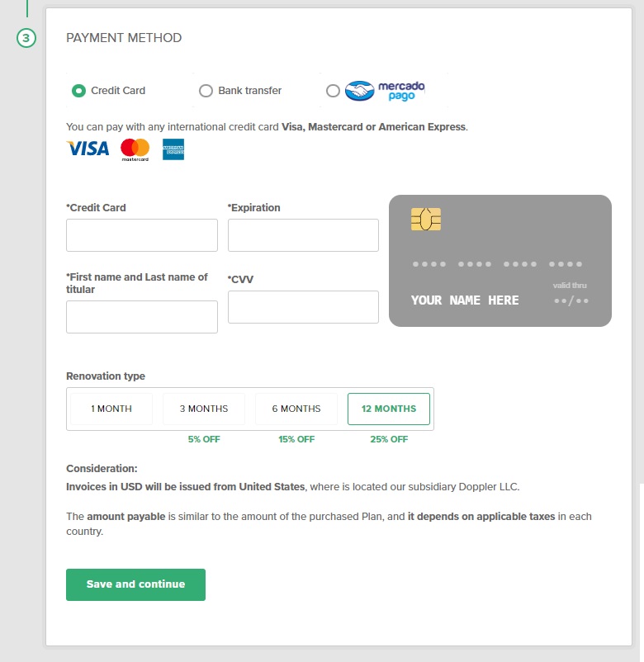This screenshot has width=644, height=662.
Task: Click the 25% OFF discount label
Action: [x=389, y=439]
